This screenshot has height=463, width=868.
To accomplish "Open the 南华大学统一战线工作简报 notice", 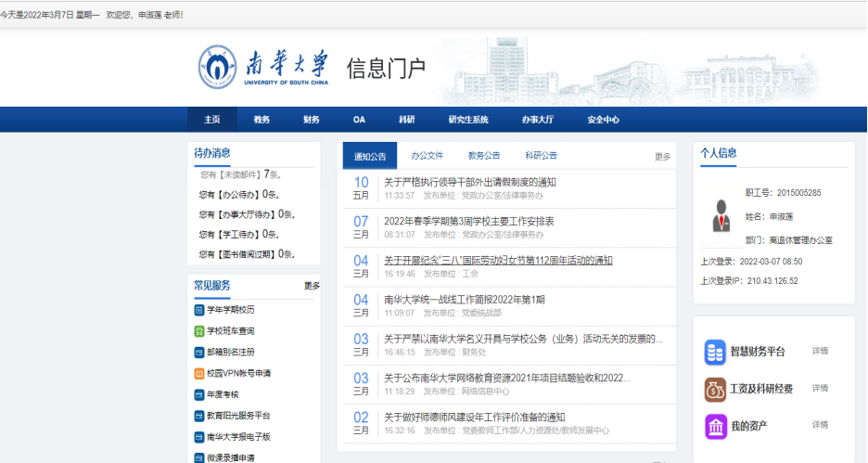I will (x=464, y=300).
